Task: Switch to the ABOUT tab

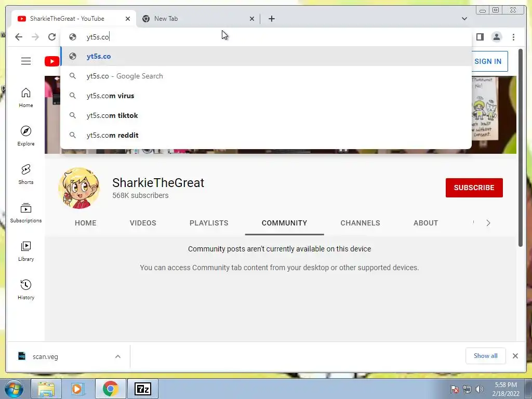Action: pos(425,223)
